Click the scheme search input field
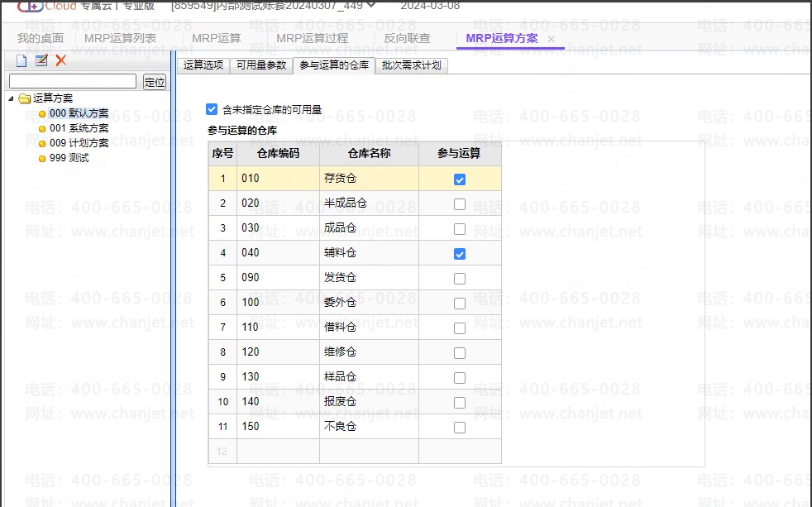The height and width of the screenshot is (507, 812). [x=73, y=82]
